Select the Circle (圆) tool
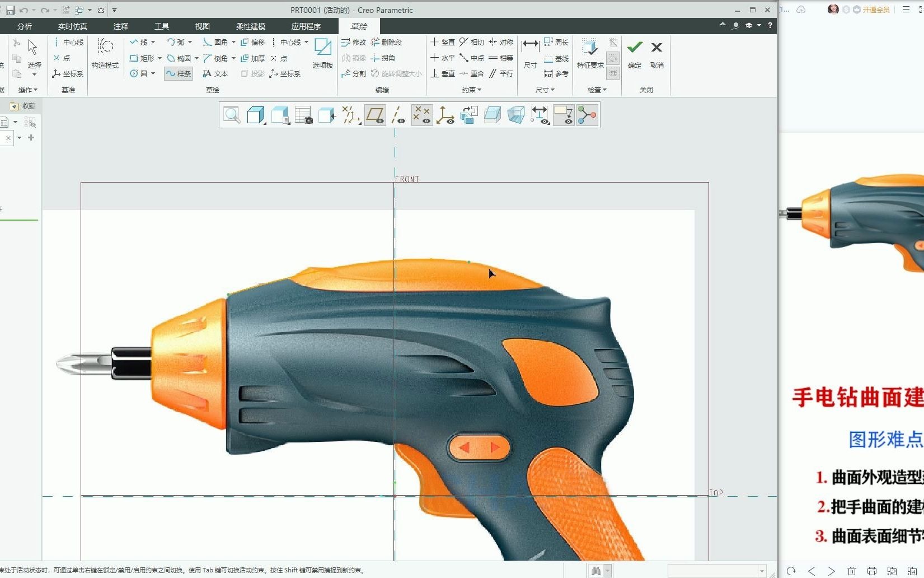Viewport: 924px width, 578px height. coord(138,73)
